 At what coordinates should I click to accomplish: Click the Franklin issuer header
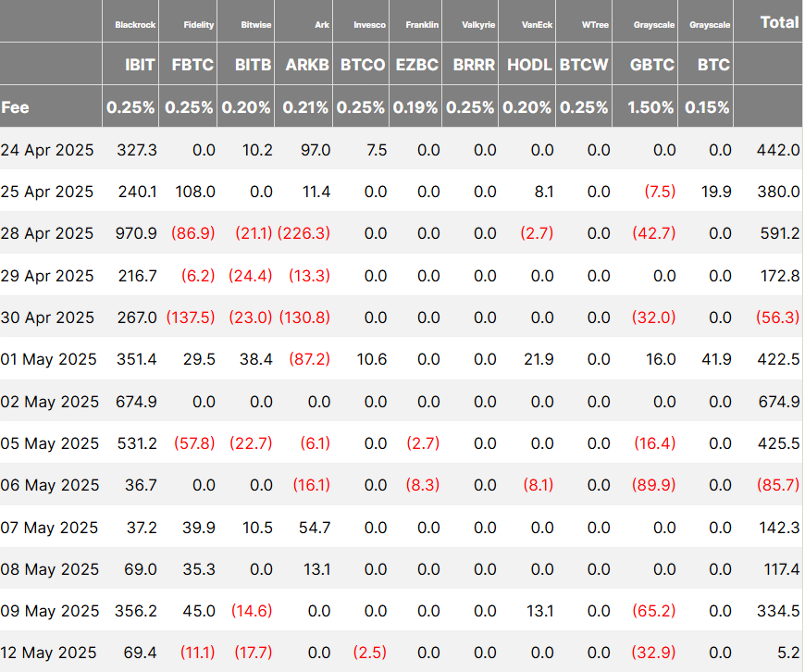422,25
